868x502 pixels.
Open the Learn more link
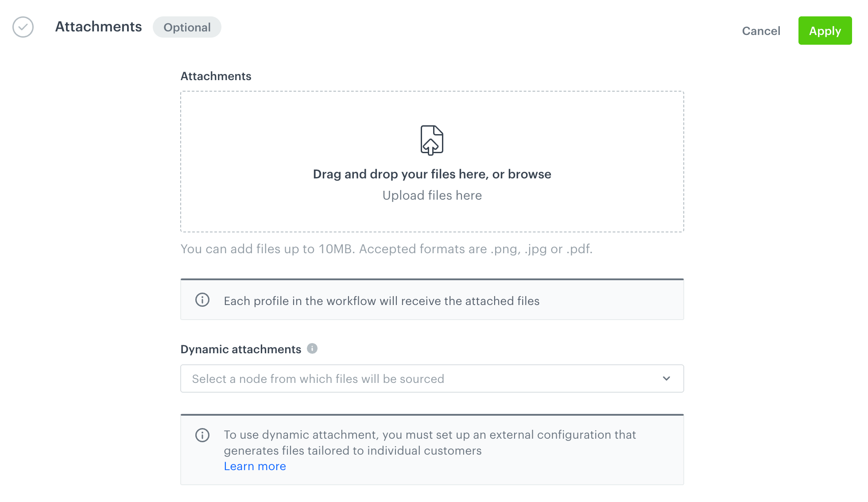click(255, 466)
